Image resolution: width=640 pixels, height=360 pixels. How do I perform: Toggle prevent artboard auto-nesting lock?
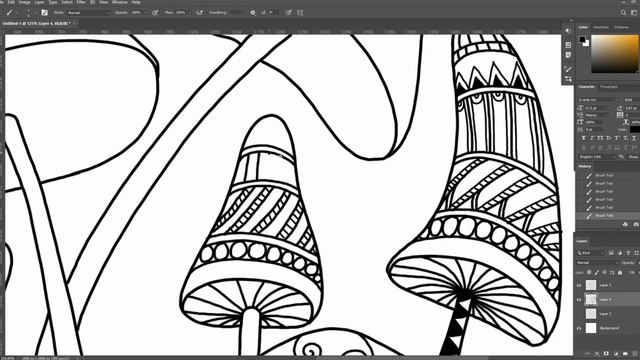612,272
